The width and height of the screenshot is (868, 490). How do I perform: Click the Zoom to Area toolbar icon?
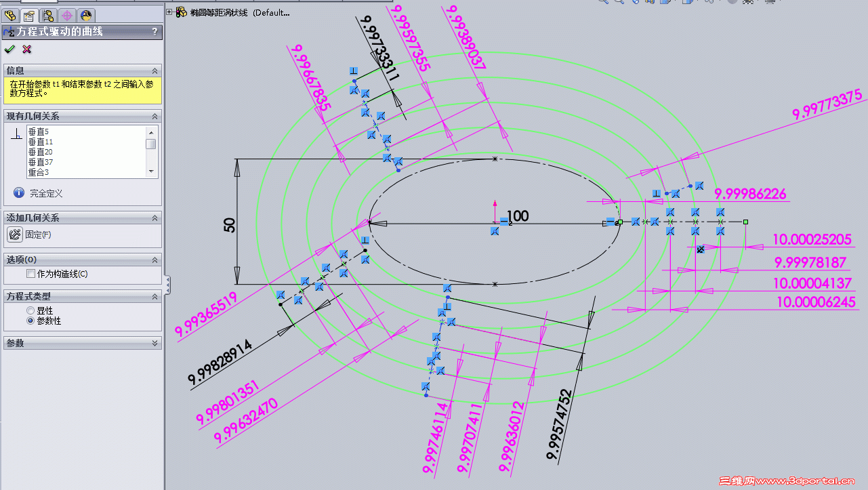pos(619,3)
